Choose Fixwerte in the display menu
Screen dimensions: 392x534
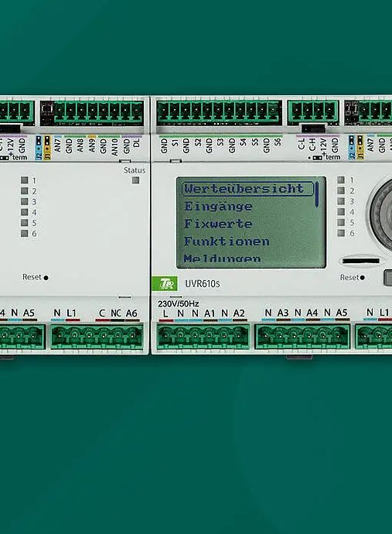[x=218, y=224]
